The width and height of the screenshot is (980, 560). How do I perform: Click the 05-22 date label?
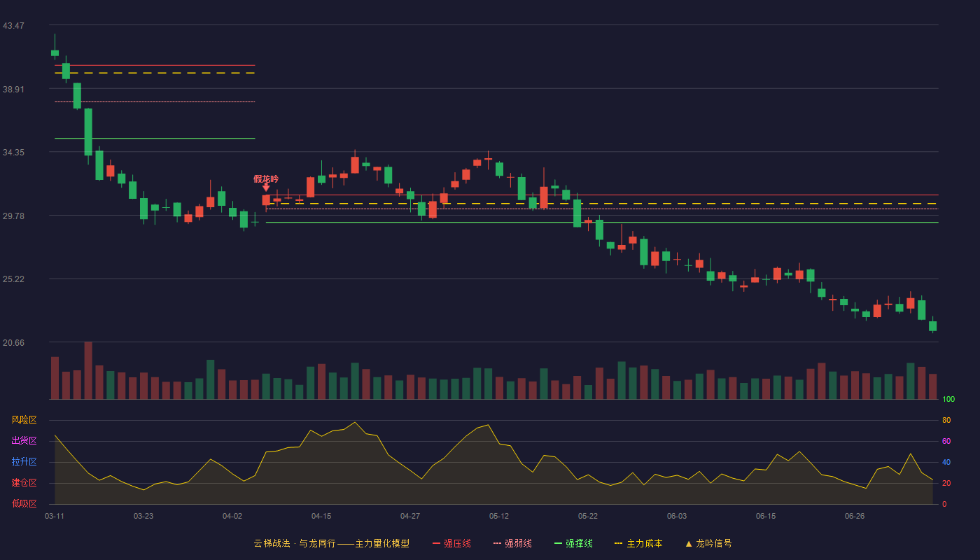(588, 516)
